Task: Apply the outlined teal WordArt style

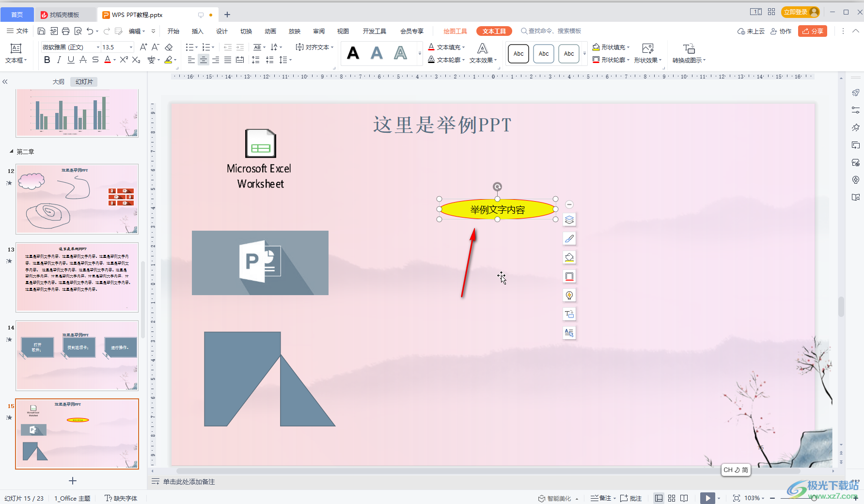Action: [x=400, y=53]
